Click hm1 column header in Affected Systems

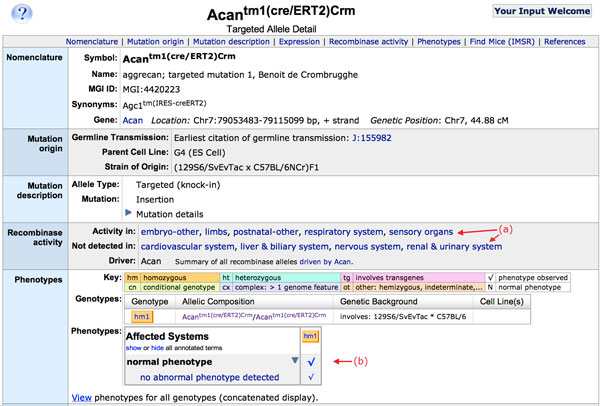point(310,336)
